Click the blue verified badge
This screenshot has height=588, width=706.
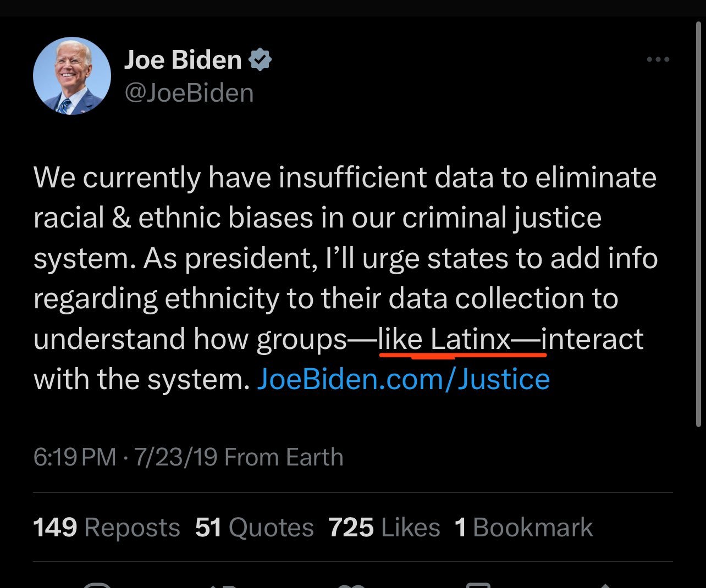[x=260, y=59]
